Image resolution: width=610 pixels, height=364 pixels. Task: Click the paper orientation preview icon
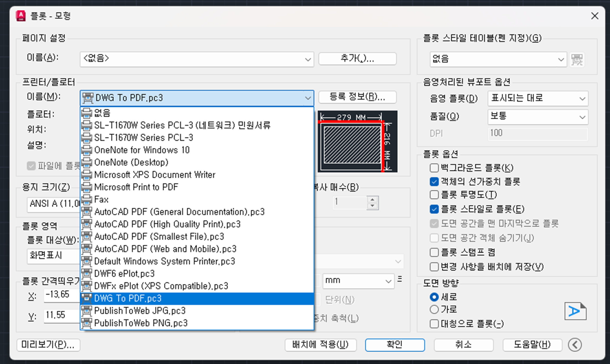[x=575, y=311]
